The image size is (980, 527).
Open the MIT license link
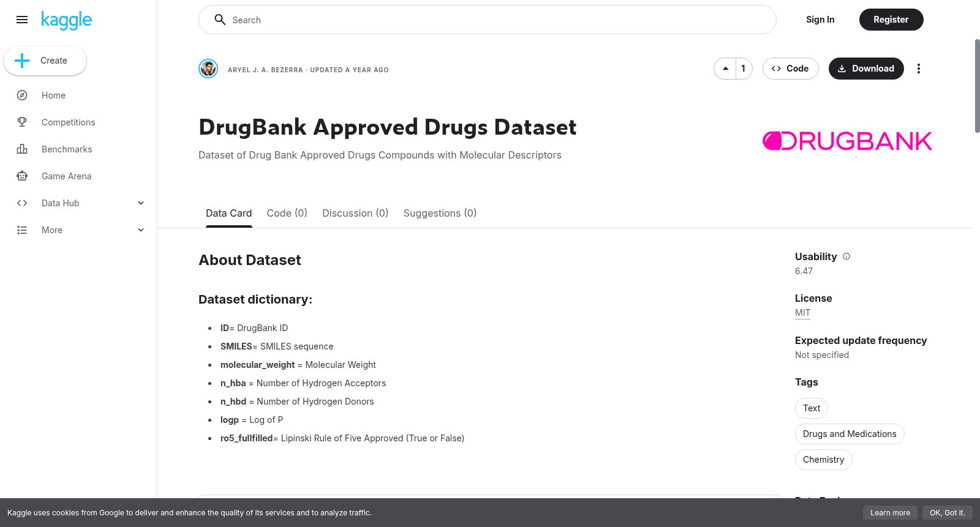(x=802, y=313)
